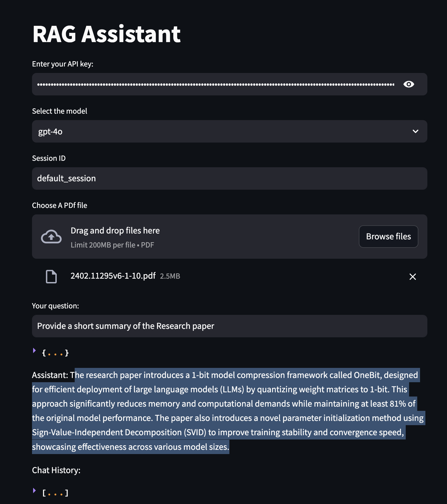
Task: Show the hidden API key with eye icon
Action: coord(409,84)
